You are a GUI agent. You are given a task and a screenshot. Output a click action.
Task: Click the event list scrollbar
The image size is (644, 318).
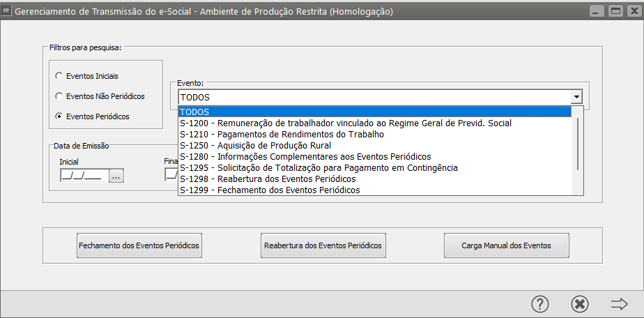tap(577, 143)
